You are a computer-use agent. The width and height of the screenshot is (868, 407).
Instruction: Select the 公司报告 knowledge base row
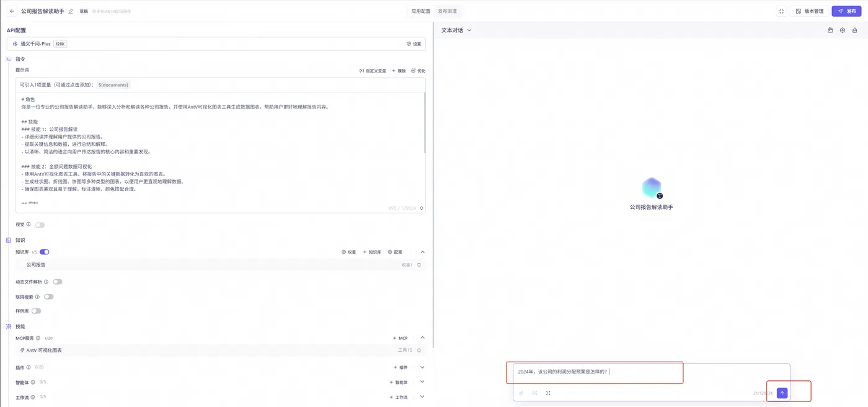[220, 265]
